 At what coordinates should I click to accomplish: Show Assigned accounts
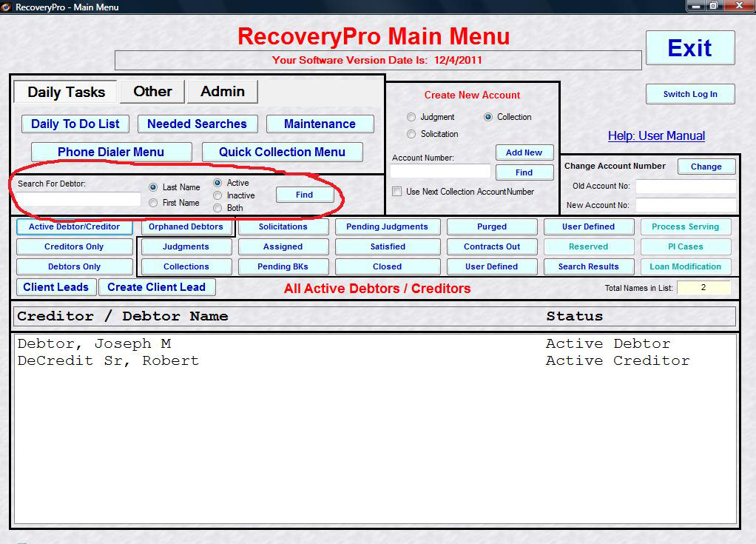click(283, 246)
